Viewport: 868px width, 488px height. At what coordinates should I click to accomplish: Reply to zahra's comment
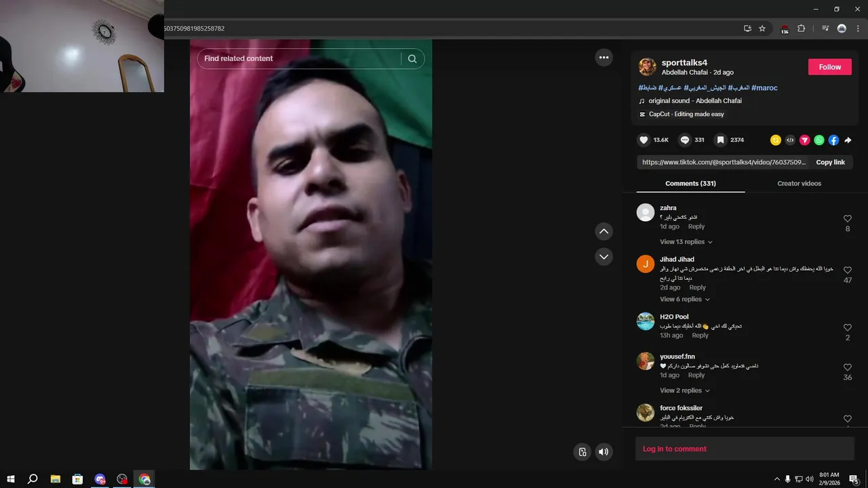point(696,227)
